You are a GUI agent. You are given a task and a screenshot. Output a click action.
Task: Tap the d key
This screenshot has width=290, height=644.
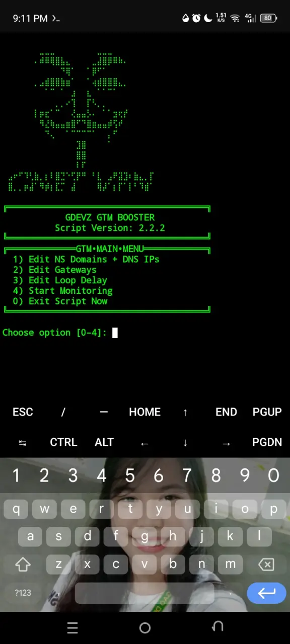coord(88,536)
